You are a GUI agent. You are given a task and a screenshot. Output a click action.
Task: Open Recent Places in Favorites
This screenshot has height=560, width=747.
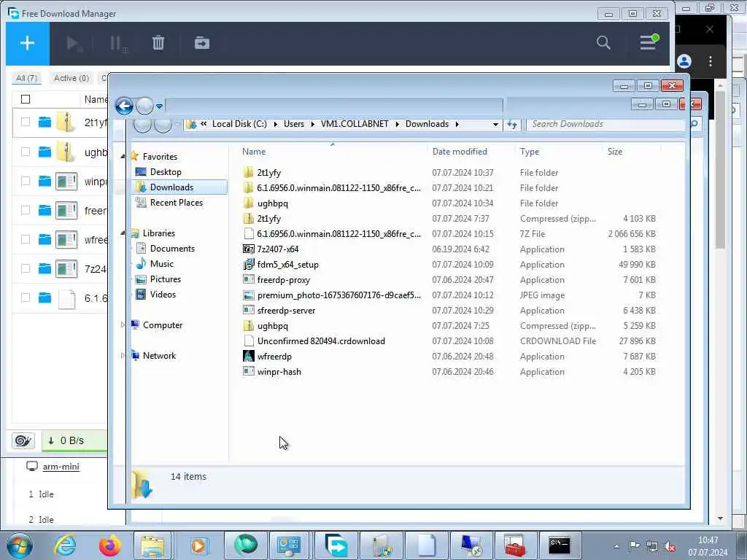tap(177, 203)
